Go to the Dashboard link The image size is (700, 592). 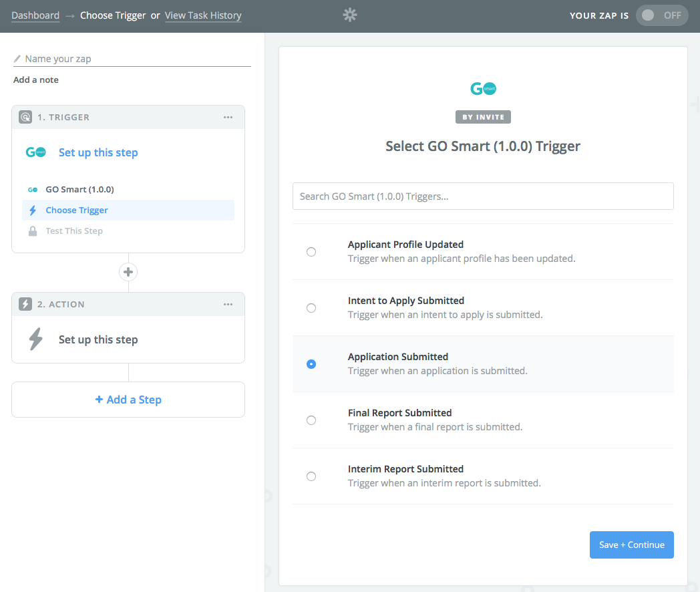point(35,15)
